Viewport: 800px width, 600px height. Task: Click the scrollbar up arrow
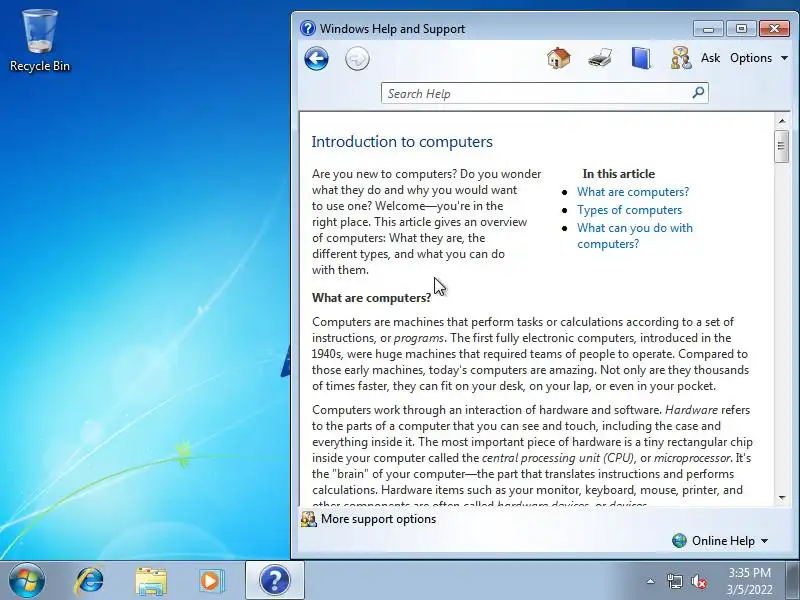782,121
